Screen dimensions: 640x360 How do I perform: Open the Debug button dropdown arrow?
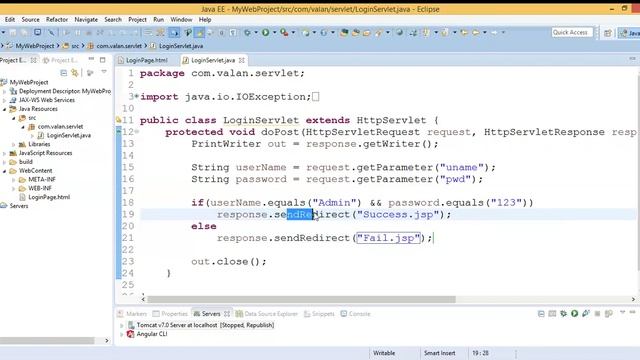[x=256, y=32]
